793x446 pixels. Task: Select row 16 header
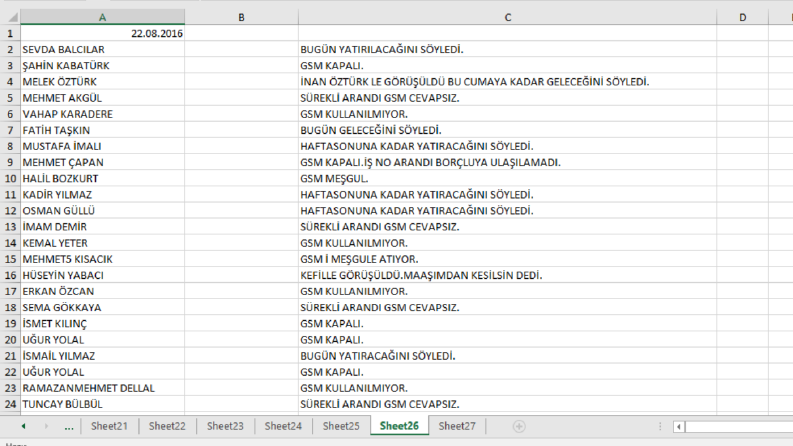[x=10, y=275]
